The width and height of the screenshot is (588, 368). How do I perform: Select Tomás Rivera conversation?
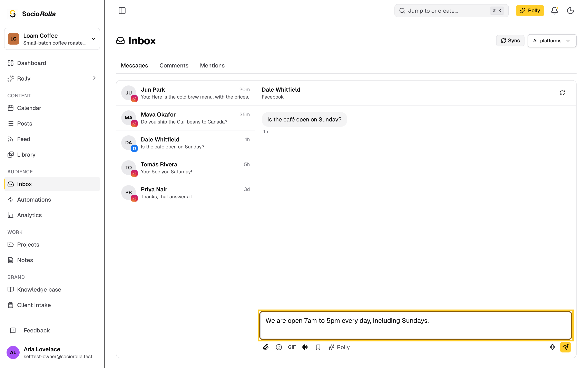tap(186, 168)
